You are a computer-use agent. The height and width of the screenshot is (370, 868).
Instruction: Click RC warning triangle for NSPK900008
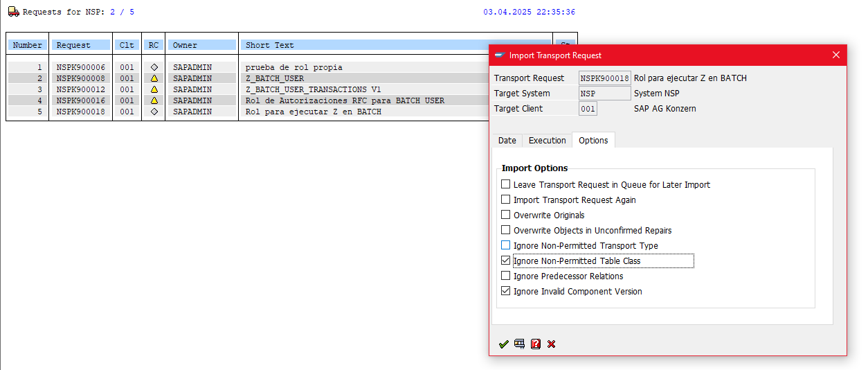154,78
